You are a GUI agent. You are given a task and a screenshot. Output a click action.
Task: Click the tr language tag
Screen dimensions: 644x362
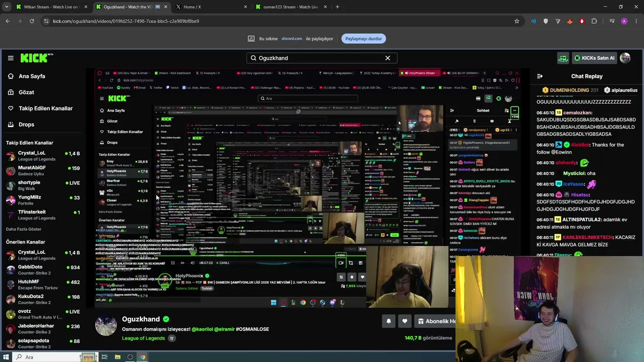tap(172, 338)
